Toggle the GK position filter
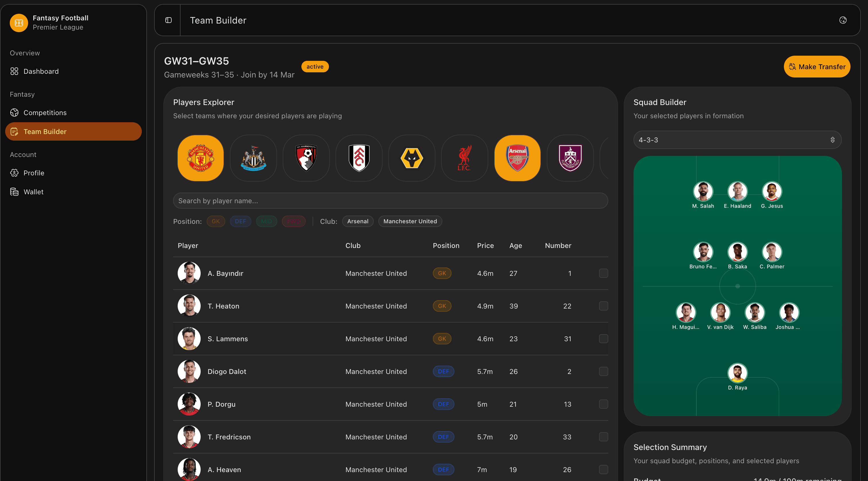Viewport: 868px width, 481px height. click(x=216, y=221)
